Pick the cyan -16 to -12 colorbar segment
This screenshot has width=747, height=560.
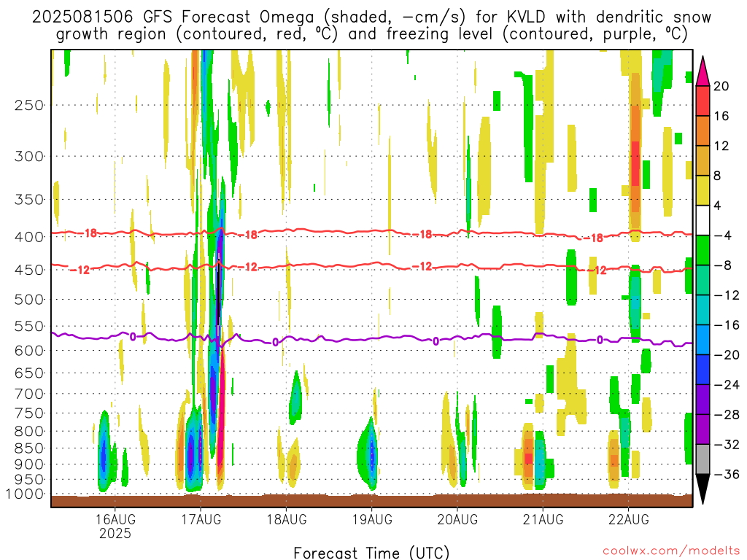pyautogui.click(x=703, y=310)
